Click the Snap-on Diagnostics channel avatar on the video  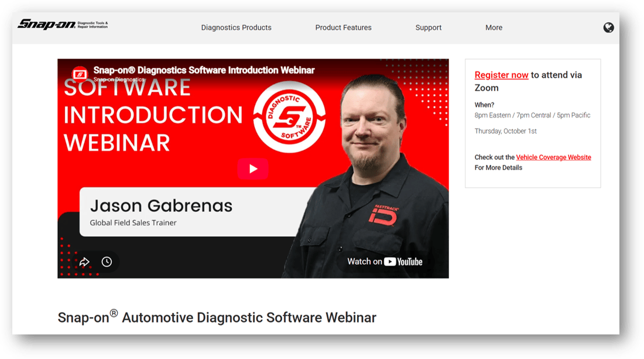coord(80,74)
